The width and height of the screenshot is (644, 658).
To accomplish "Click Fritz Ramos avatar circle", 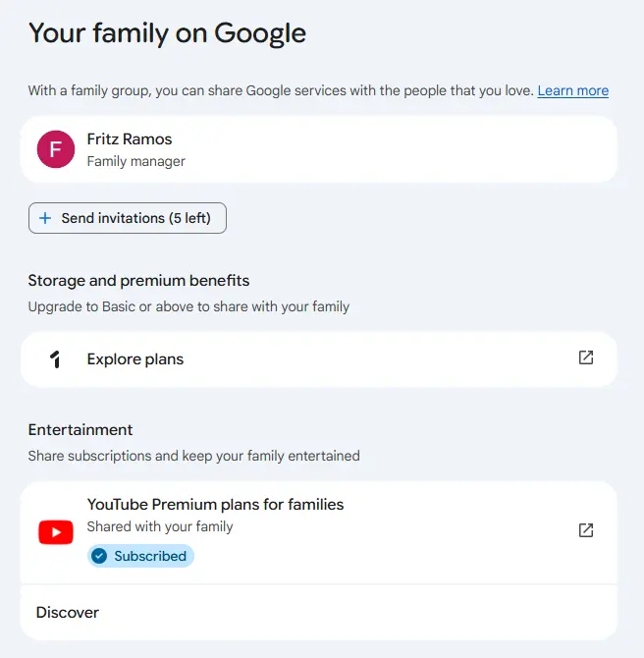I will pyautogui.click(x=56, y=149).
